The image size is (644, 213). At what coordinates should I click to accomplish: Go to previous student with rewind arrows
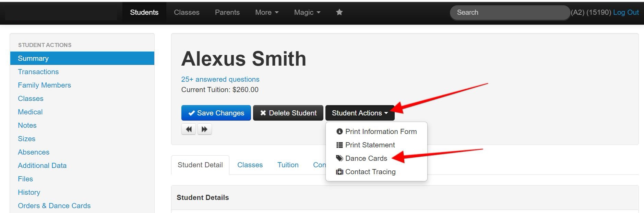[x=189, y=129]
